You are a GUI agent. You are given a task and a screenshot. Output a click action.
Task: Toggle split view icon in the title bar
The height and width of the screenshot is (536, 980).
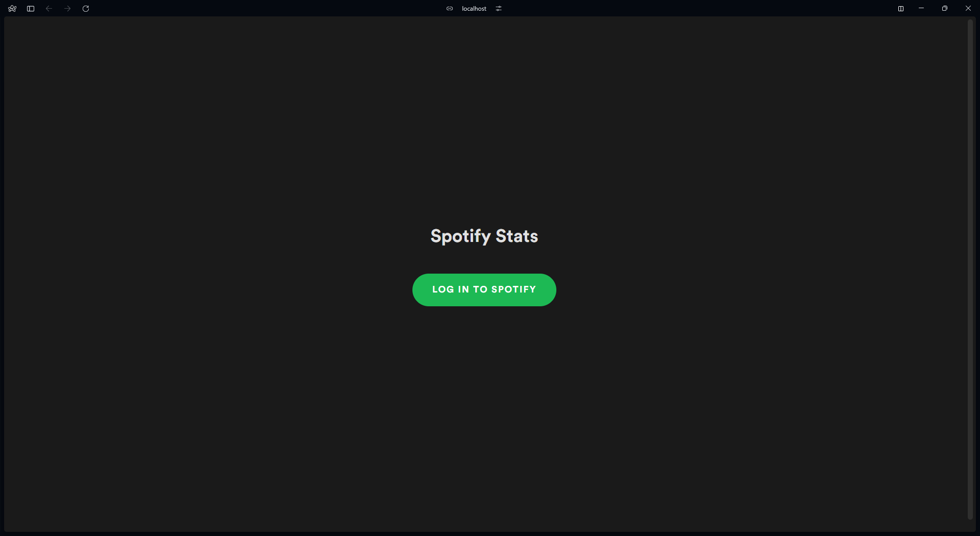(901, 9)
